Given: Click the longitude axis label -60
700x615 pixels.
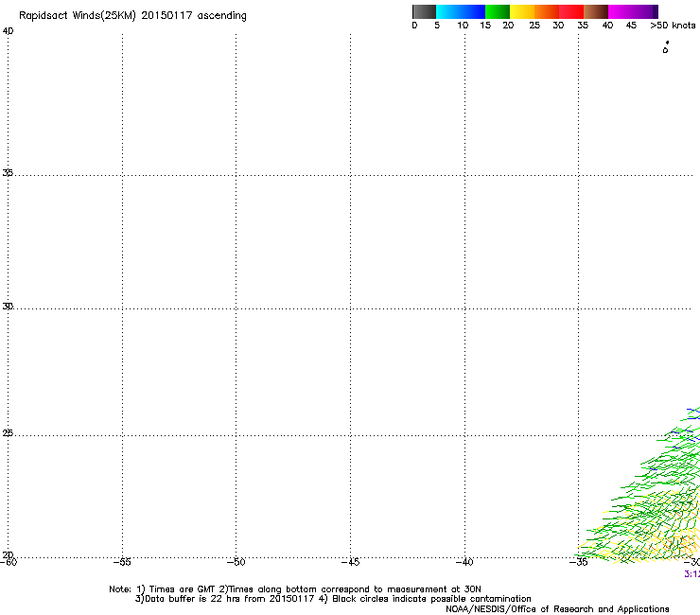Looking at the screenshot, I should click(9, 562).
